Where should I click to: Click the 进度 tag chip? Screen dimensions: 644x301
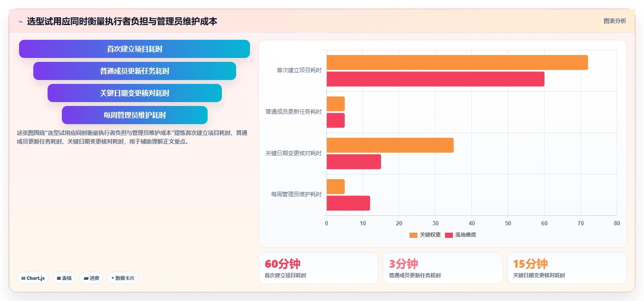(91, 278)
